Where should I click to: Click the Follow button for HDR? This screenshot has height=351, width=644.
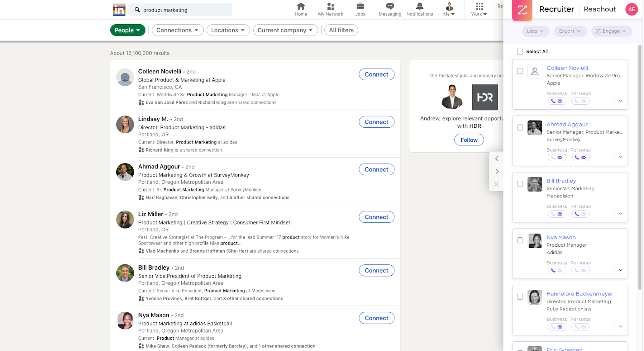(469, 140)
